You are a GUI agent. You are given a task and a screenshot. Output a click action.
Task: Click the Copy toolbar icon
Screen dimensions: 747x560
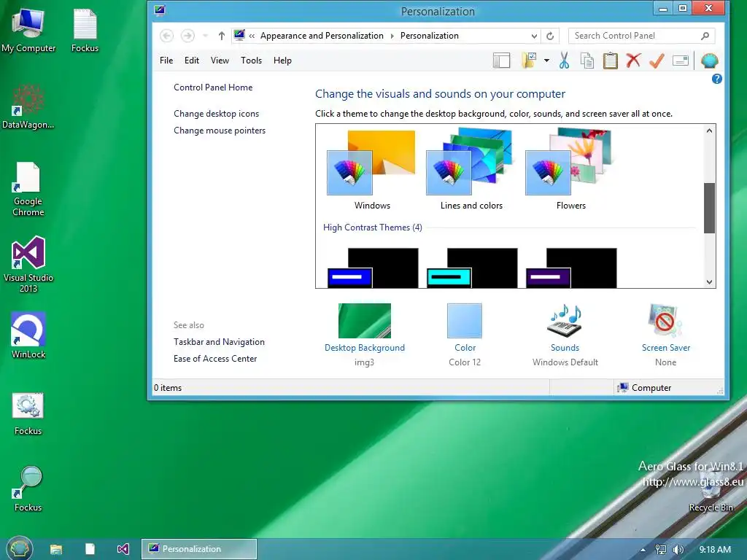coord(587,61)
